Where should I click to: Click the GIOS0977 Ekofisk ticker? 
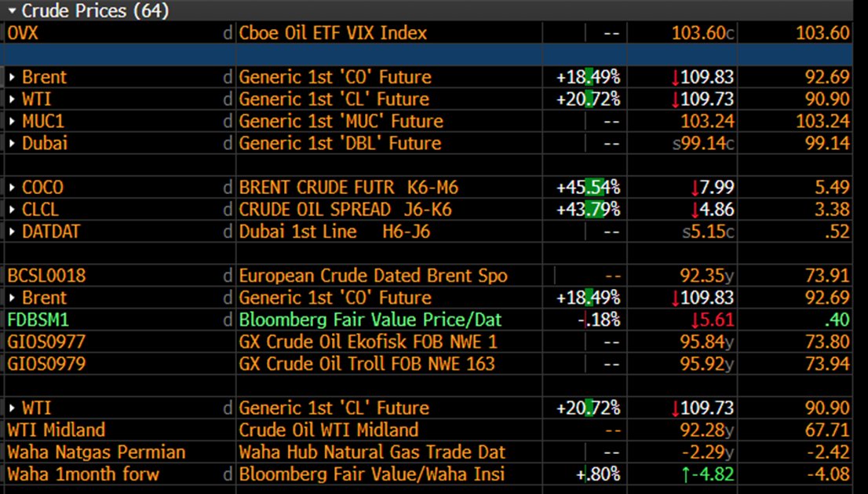point(46,342)
